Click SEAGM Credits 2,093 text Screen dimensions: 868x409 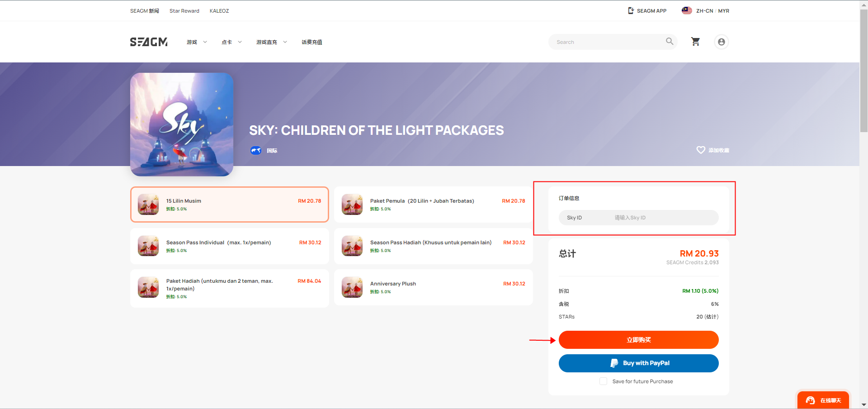692,262
